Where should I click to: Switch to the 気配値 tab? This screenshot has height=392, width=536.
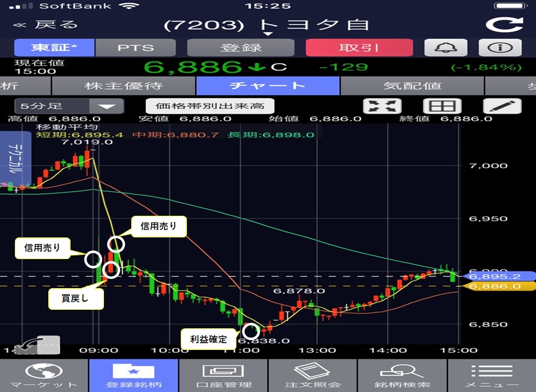click(412, 85)
